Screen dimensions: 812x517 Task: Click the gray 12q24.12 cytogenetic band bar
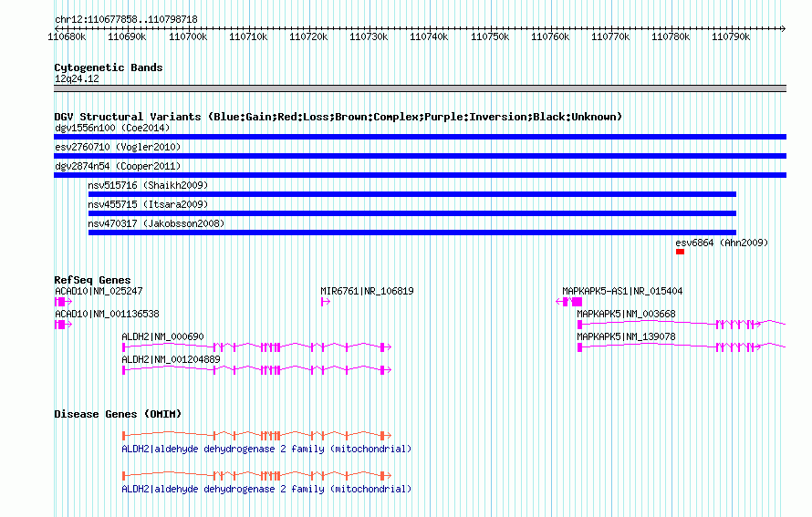[x=420, y=88]
